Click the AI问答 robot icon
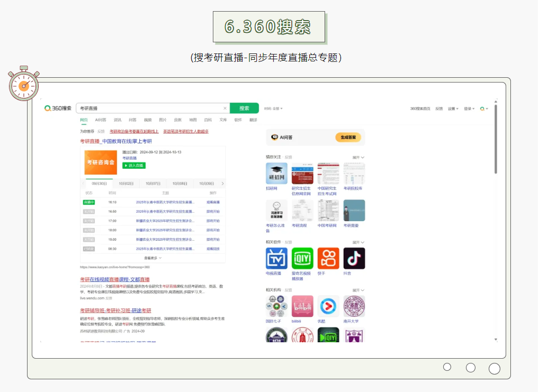This screenshot has height=392, width=539. point(275,138)
